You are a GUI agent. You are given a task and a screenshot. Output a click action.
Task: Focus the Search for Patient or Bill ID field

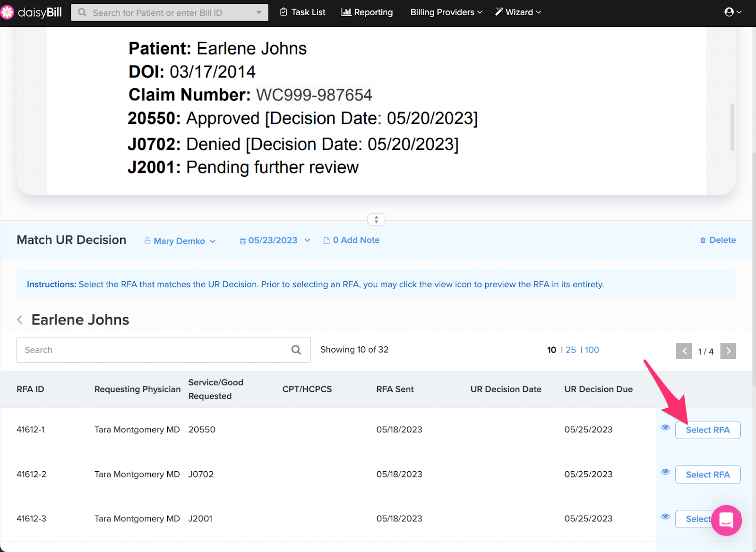(x=169, y=13)
